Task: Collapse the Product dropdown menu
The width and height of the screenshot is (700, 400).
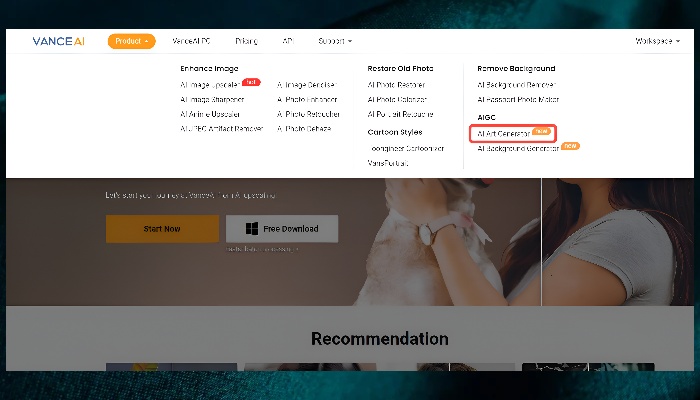Action: [x=131, y=41]
